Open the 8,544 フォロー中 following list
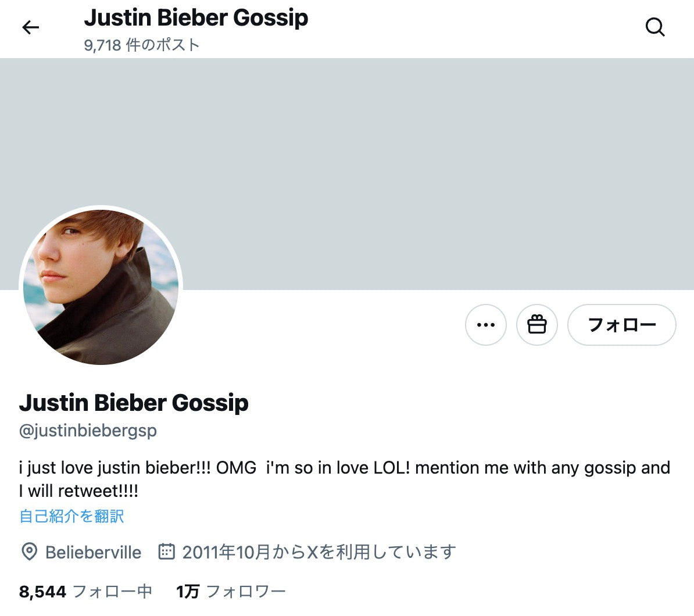Screen dimensions: 694x616 point(85,592)
